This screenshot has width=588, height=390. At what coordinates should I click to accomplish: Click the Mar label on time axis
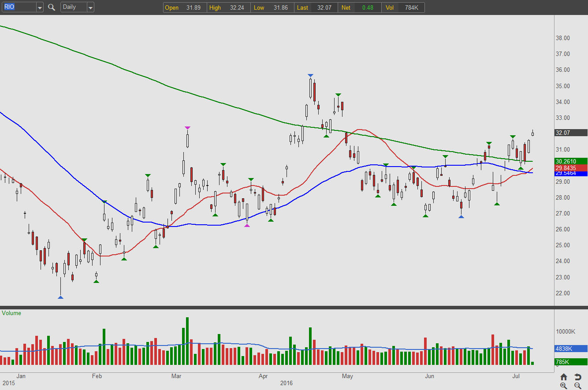click(x=176, y=376)
